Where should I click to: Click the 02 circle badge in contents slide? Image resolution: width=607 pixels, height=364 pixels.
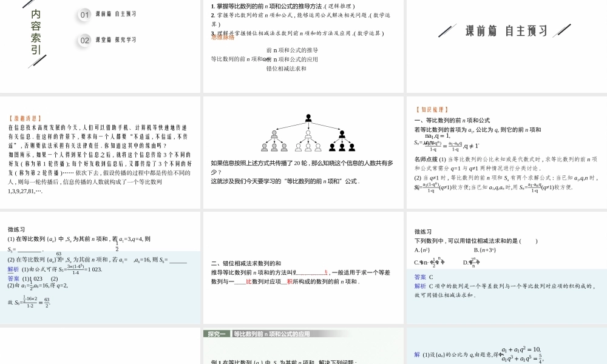tap(84, 40)
